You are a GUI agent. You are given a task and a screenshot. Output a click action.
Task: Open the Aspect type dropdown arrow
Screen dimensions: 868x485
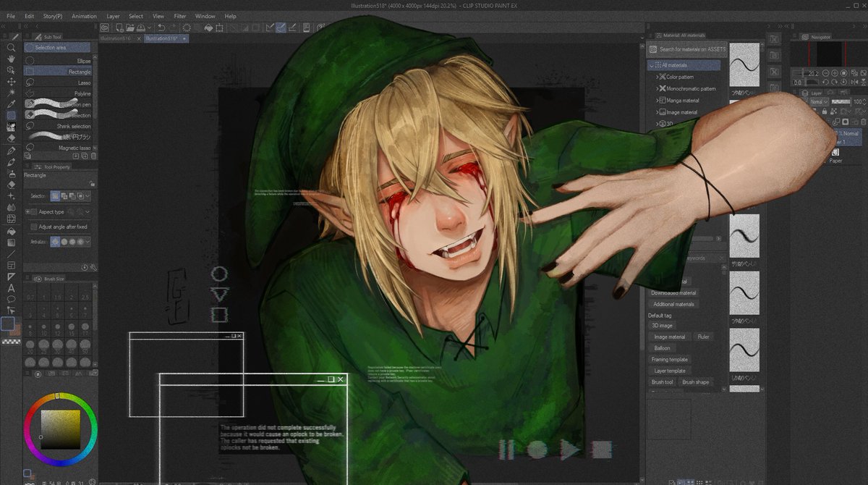tap(88, 212)
